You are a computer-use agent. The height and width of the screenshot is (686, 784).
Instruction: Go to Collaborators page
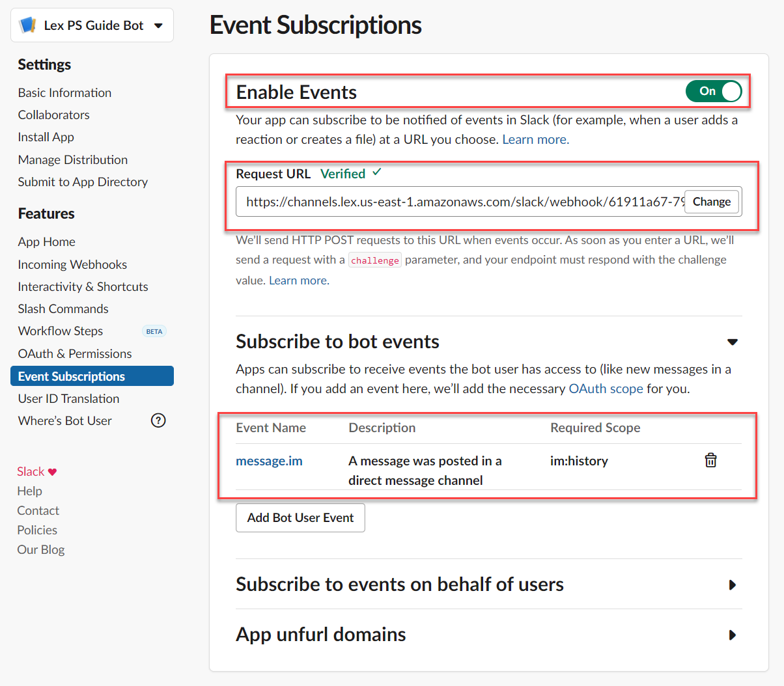click(x=54, y=115)
